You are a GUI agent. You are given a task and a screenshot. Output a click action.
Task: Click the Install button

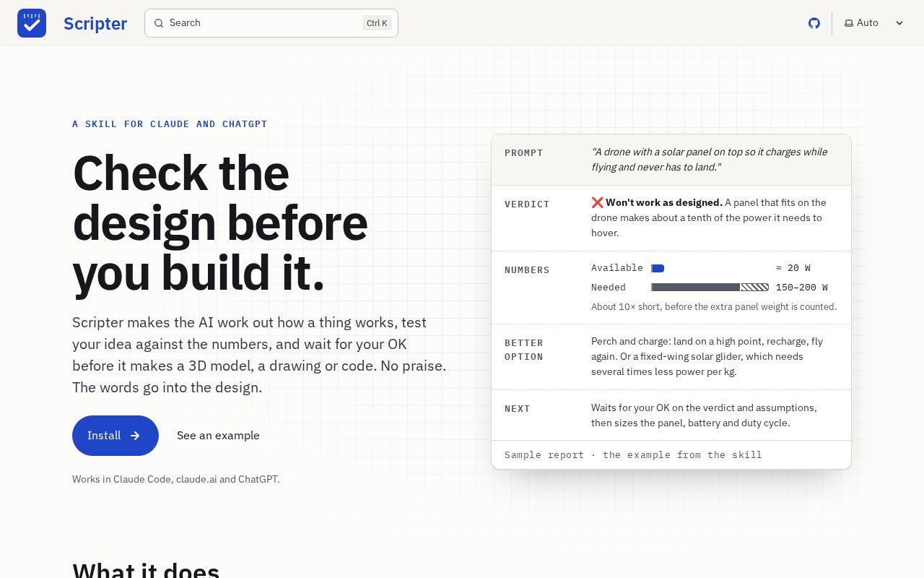coord(115,436)
